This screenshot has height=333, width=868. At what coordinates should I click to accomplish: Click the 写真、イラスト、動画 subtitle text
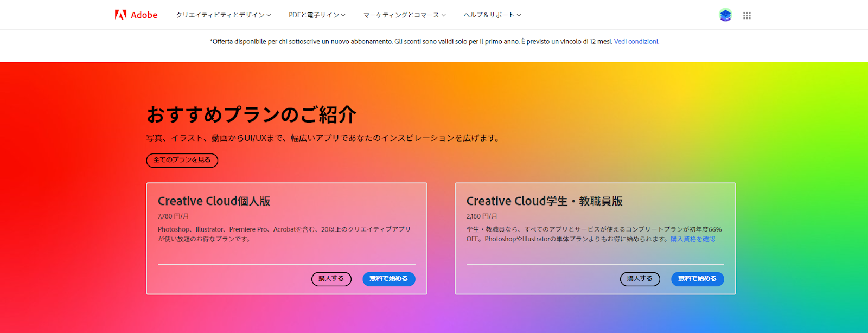323,138
